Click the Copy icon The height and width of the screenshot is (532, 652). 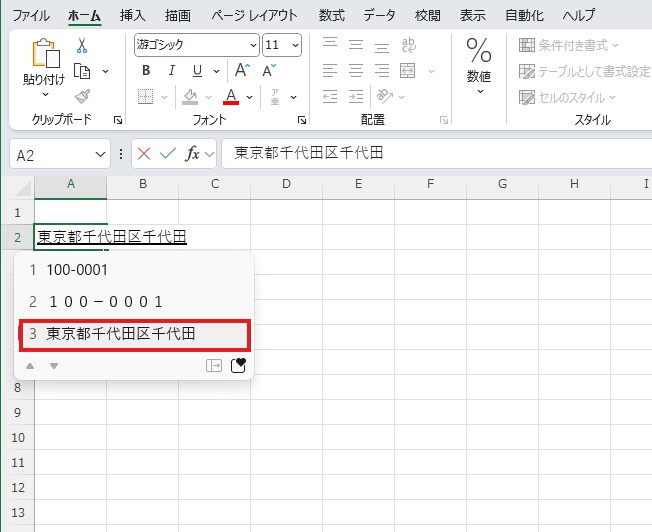tap(82, 71)
